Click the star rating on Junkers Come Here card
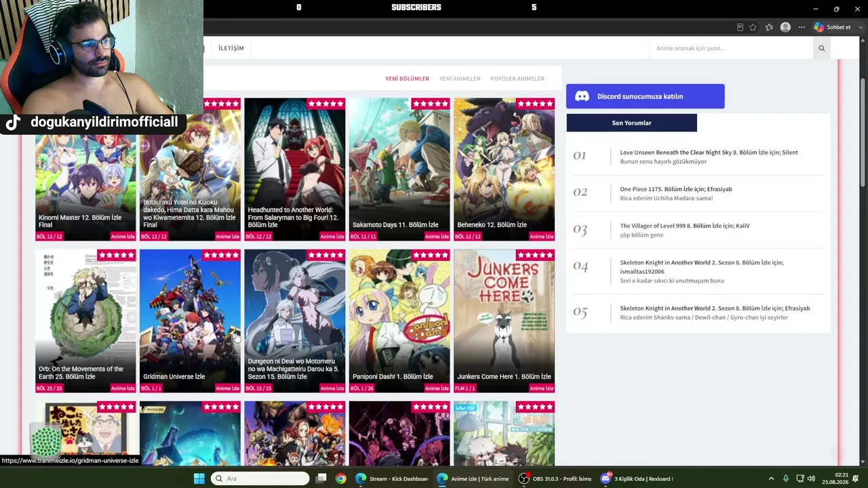This screenshot has width=868, height=488. click(535, 255)
